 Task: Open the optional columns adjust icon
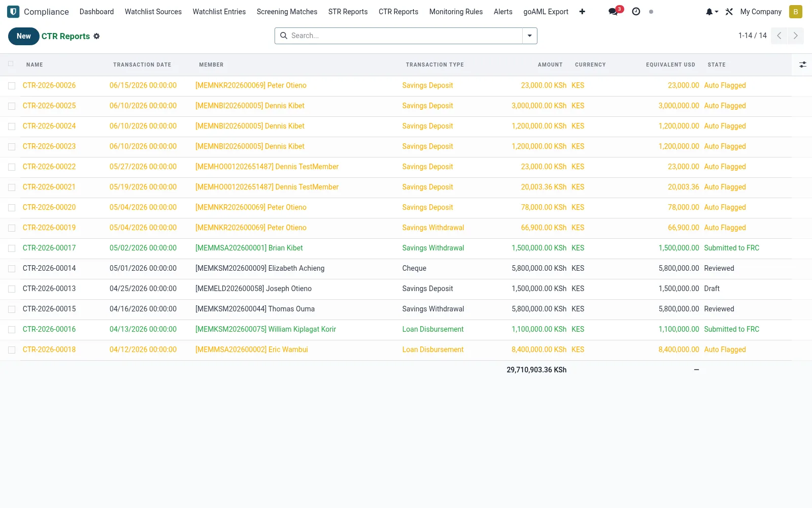pyautogui.click(x=802, y=65)
